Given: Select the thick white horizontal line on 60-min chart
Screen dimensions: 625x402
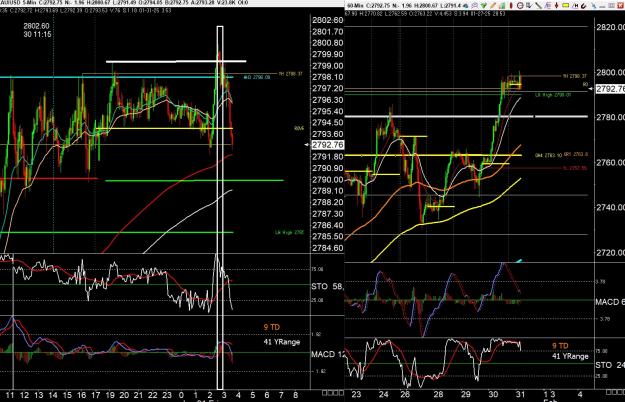Looking at the screenshot, I should tap(466, 116).
